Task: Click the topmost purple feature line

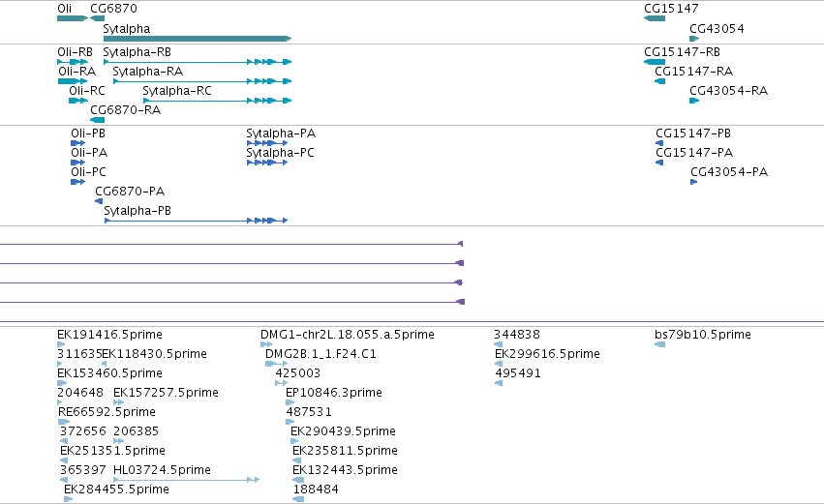Action: [231, 244]
